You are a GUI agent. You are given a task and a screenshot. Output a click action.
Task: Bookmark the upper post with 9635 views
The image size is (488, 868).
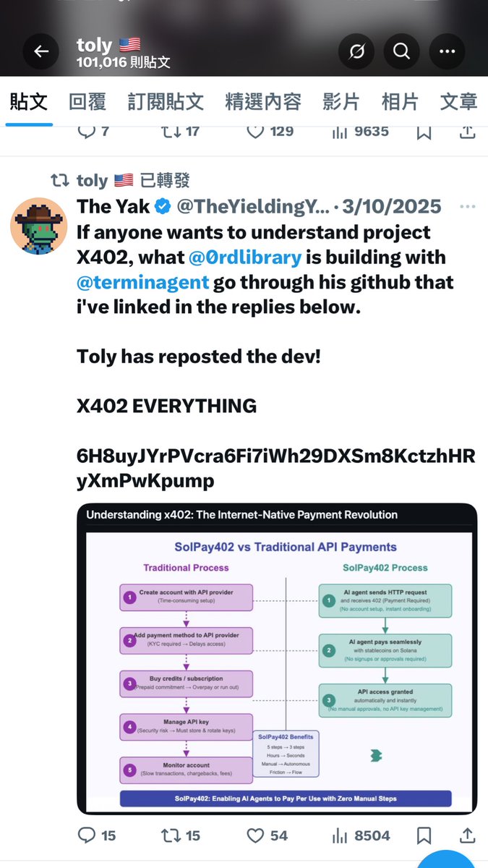424,132
